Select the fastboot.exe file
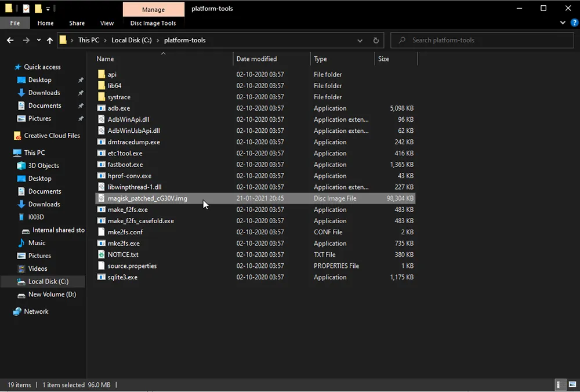This screenshot has width=580, height=392. pos(125,165)
